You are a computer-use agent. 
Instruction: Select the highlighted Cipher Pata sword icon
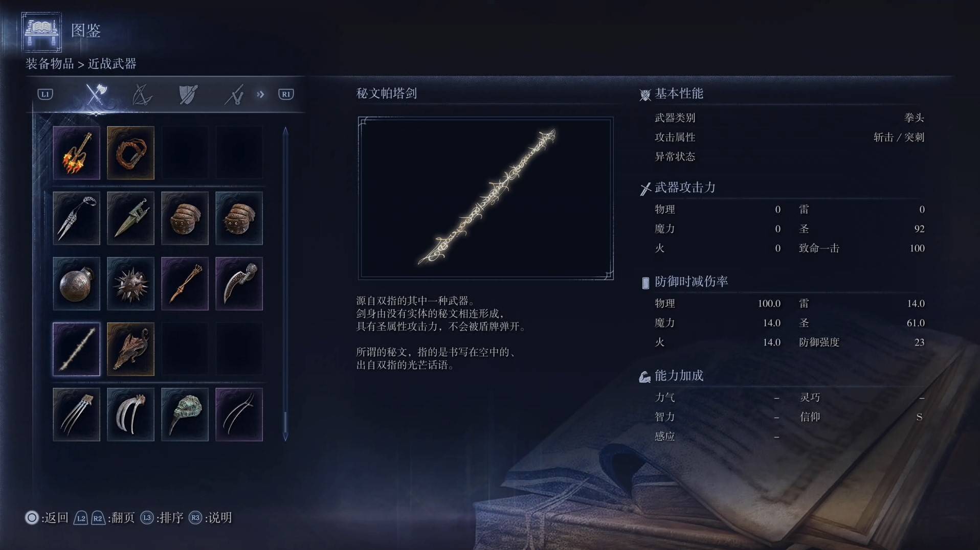(x=76, y=349)
